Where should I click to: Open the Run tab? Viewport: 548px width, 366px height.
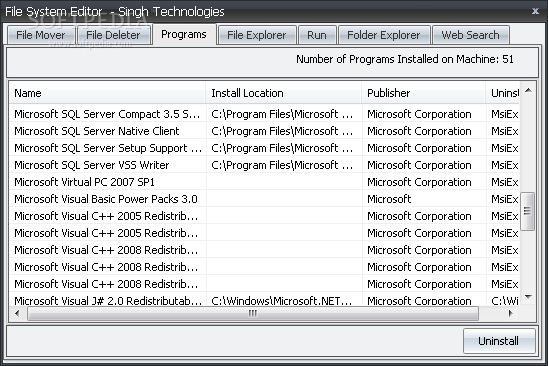[x=317, y=35]
